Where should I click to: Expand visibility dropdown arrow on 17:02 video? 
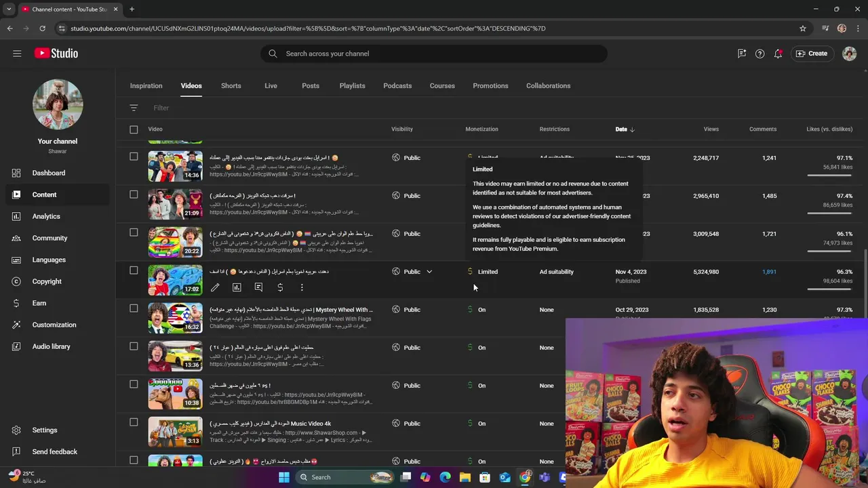(x=429, y=272)
